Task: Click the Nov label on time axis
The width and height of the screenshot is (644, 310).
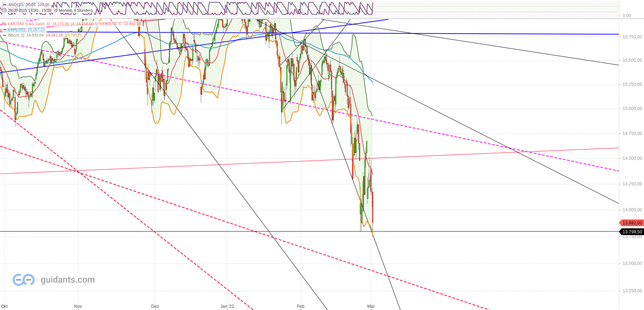Action: click(x=78, y=306)
